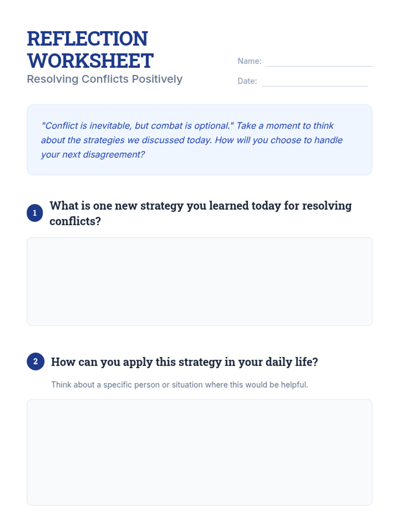
Task: Click the text "your next disagreement?"
Action: (93, 155)
